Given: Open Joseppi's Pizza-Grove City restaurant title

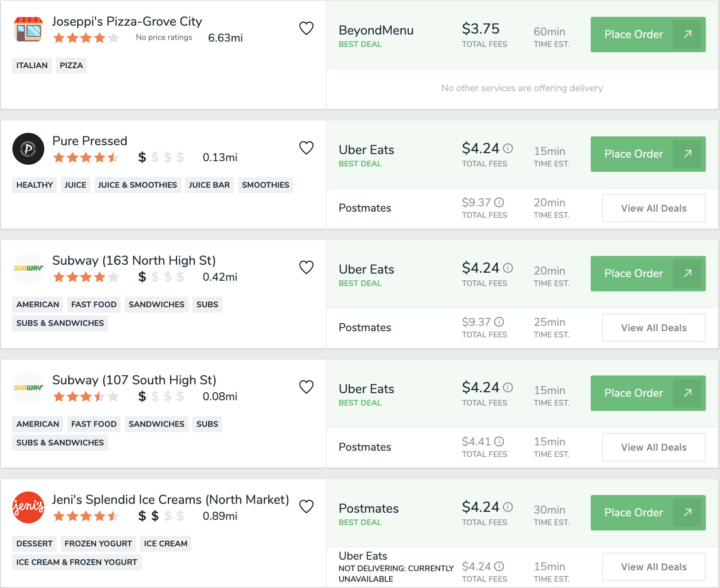Looking at the screenshot, I should pyautogui.click(x=127, y=21).
